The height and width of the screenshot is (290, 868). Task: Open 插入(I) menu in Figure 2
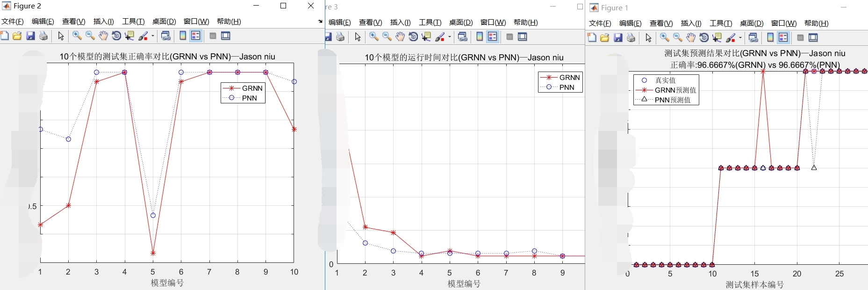pos(104,22)
